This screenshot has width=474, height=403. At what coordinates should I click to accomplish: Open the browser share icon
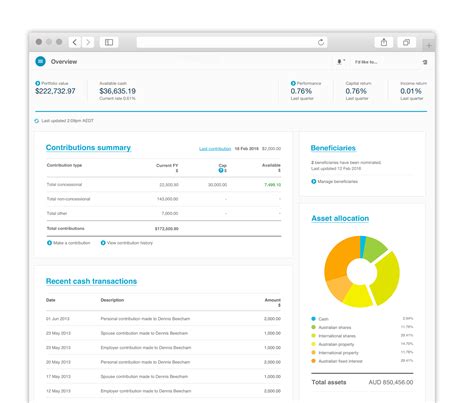tap(384, 42)
